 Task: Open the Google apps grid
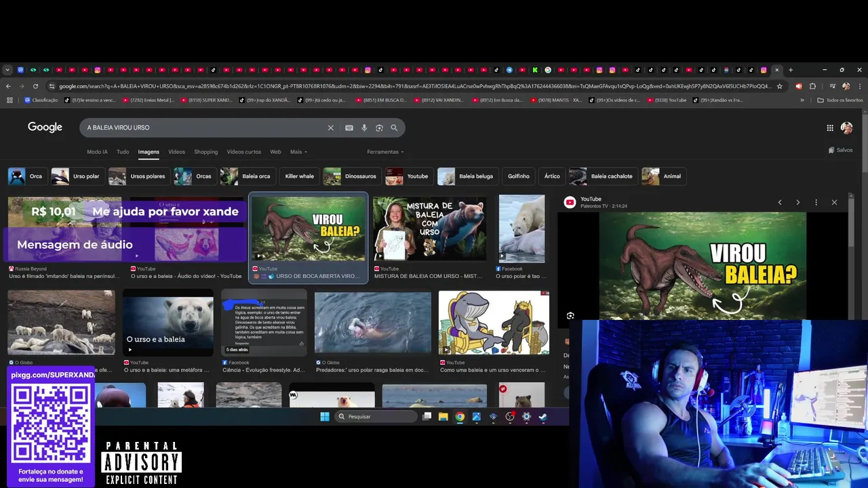pos(830,127)
